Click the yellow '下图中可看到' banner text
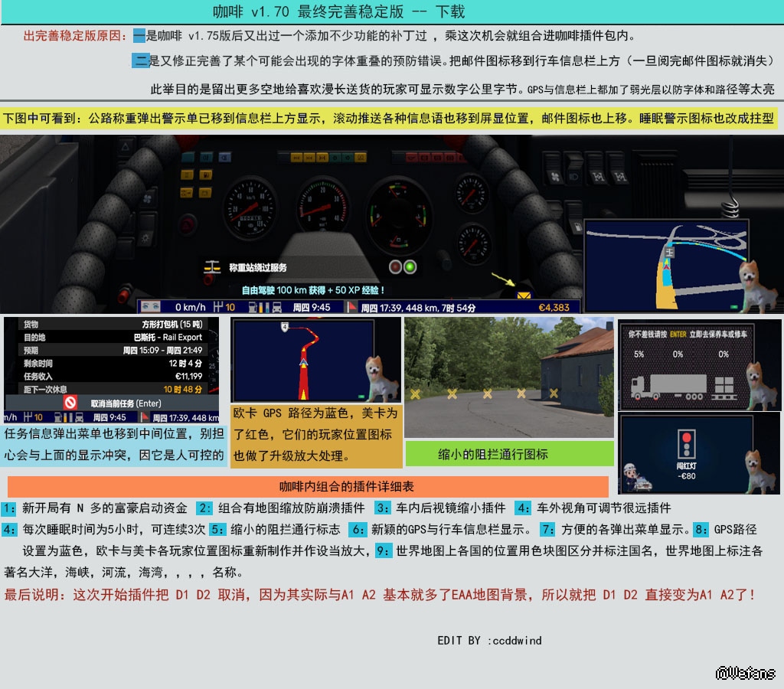This screenshot has width=784, height=689. pyautogui.click(x=388, y=119)
